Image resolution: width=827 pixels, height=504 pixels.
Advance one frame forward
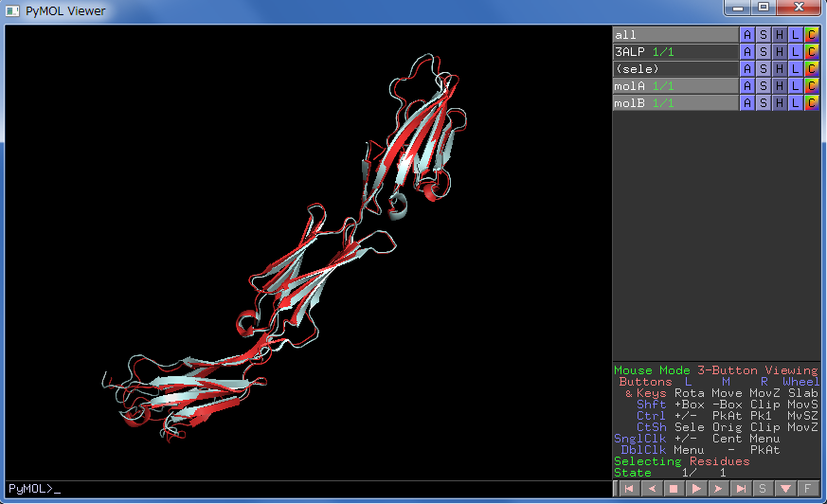718,489
